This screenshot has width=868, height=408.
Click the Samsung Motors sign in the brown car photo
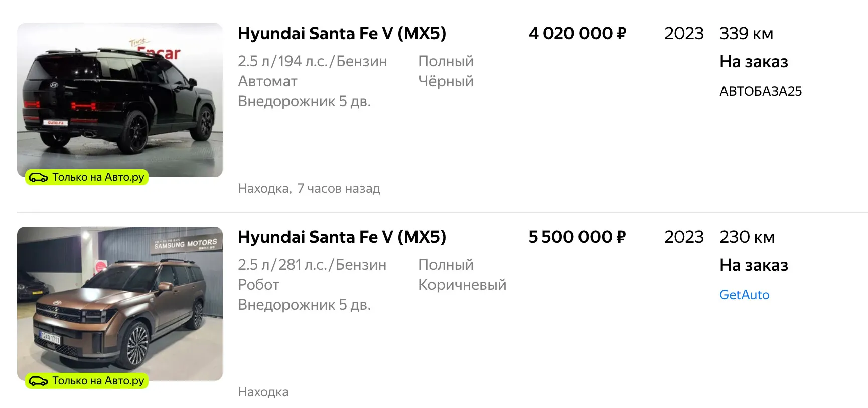pos(185,244)
